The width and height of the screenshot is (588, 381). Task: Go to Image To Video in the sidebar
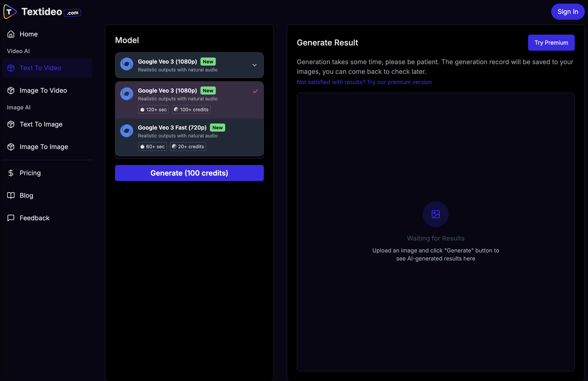click(x=47, y=91)
